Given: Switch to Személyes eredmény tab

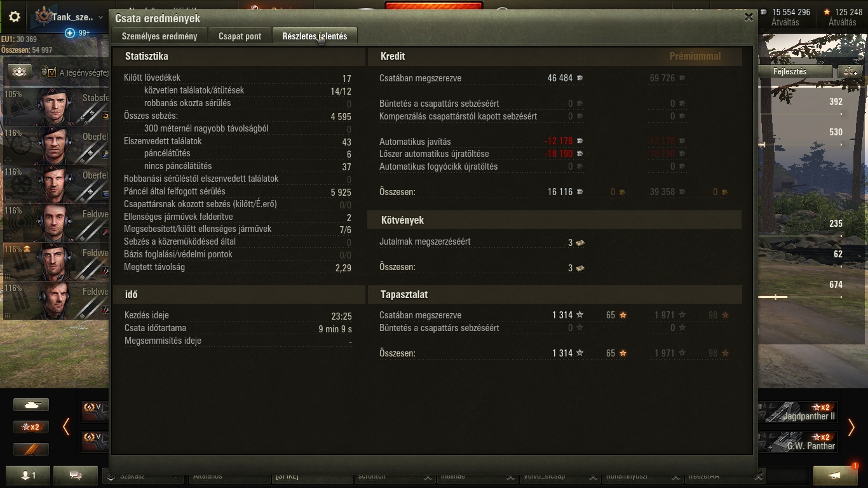Looking at the screenshot, I should (x=159, y=36).
